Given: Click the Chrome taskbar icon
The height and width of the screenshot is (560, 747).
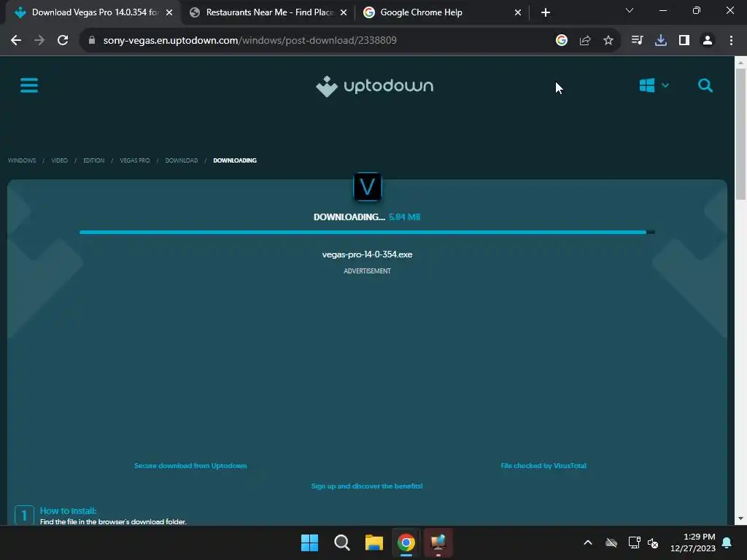Looking at the screenshot, I should click(x=406, y=542).
